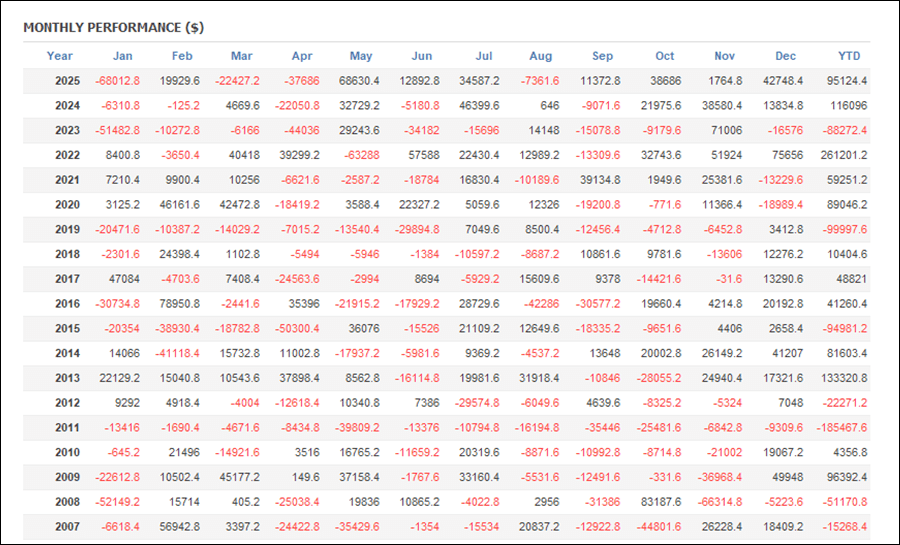Click the YTD column header
900x545 pixels.
(x=849, y=56)
